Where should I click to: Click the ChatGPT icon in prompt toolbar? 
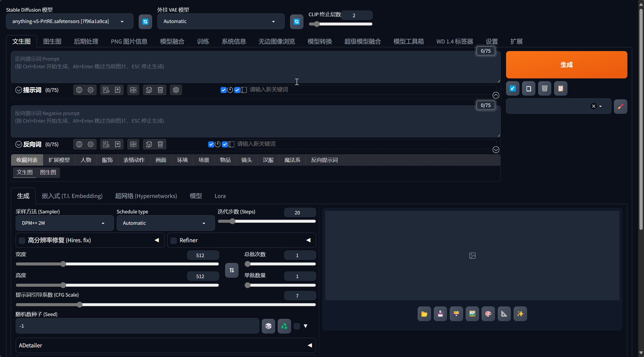click(176, 90)
